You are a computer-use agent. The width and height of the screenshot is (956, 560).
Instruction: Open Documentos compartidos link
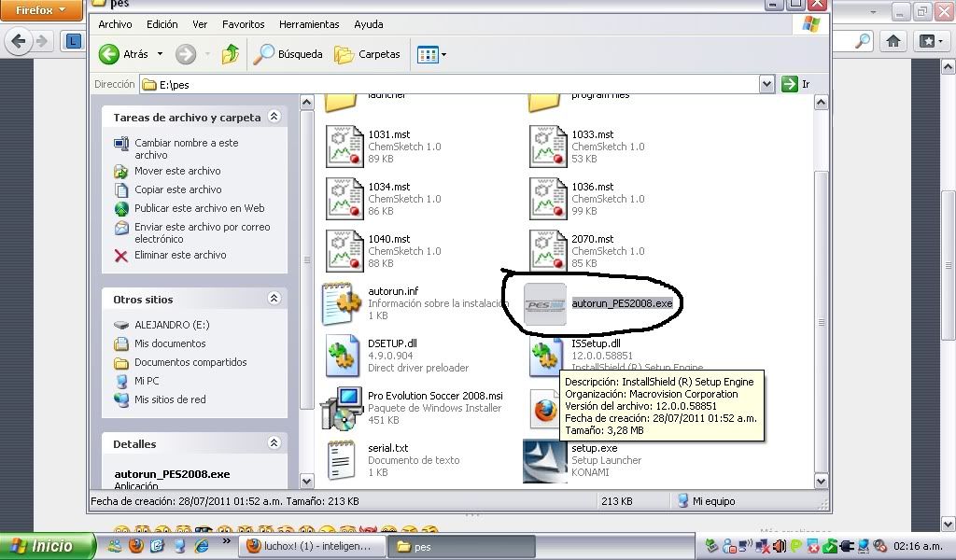click(x=190, y=362)
